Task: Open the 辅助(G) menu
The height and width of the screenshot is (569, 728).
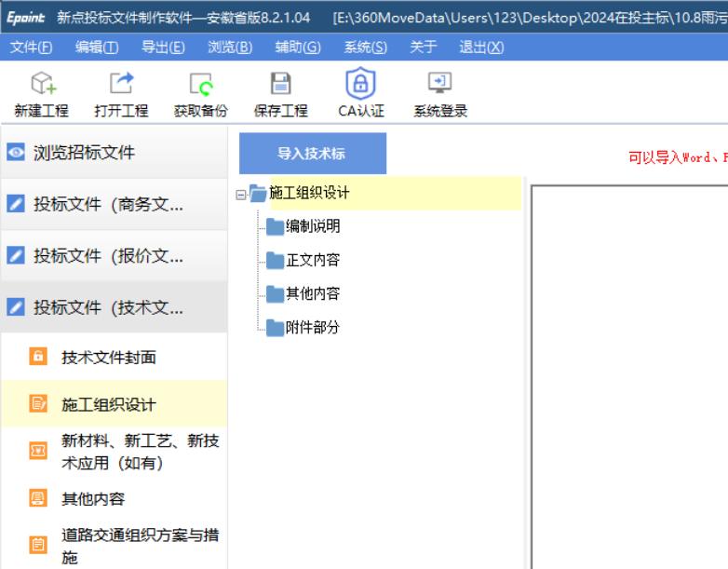Action: 298,47
